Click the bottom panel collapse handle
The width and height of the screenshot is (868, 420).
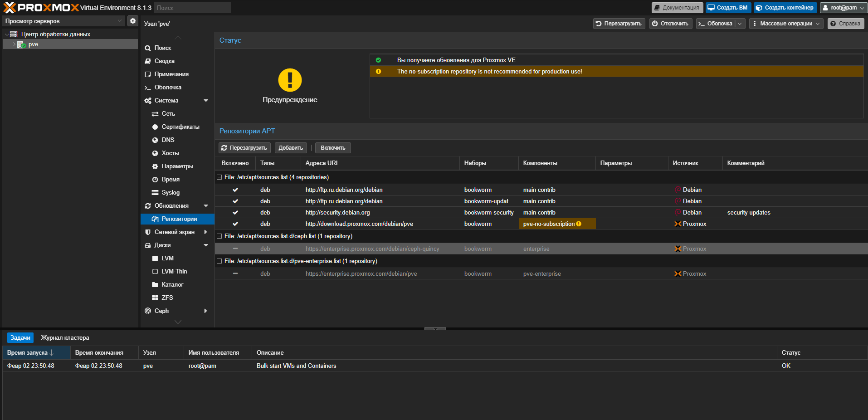point(435,328)
